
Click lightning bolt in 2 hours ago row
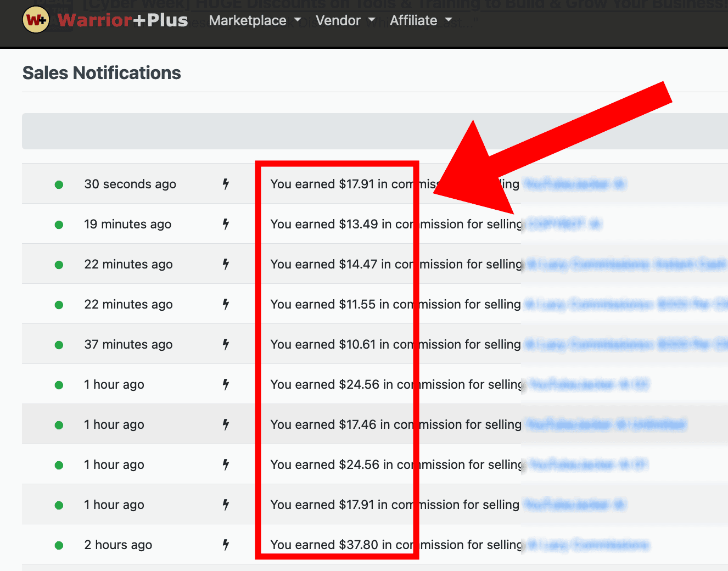tap(226, 545)
